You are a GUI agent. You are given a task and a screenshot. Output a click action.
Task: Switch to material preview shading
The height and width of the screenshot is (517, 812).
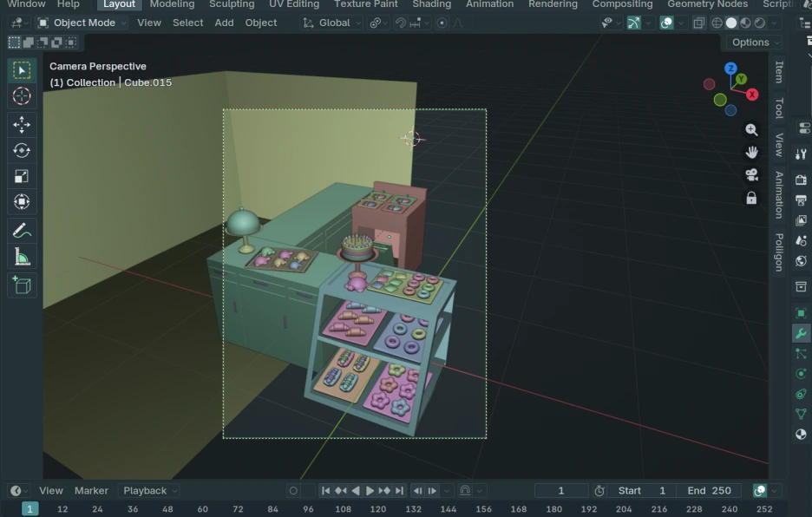[x=745, y=23]
